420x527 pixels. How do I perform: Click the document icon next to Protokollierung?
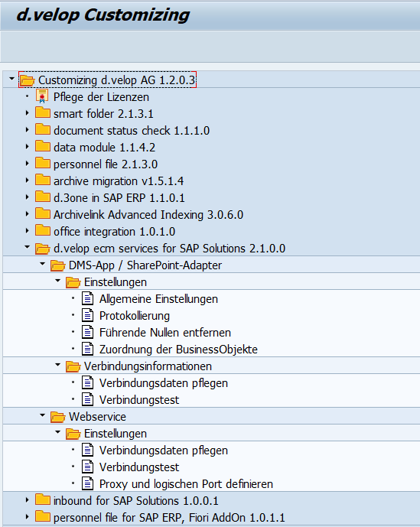pyautogui.click(x=88, y=315)
